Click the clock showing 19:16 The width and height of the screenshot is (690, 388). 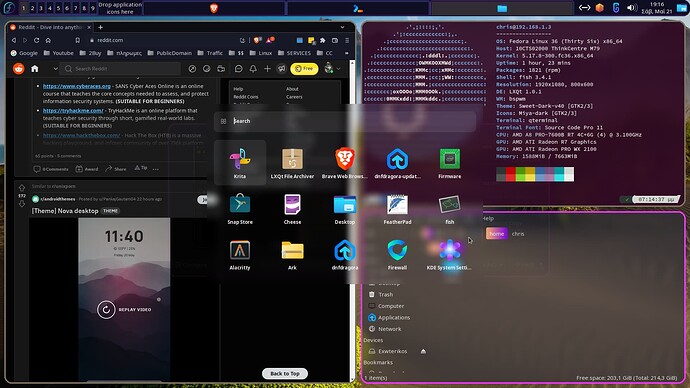tap(657, 8)
